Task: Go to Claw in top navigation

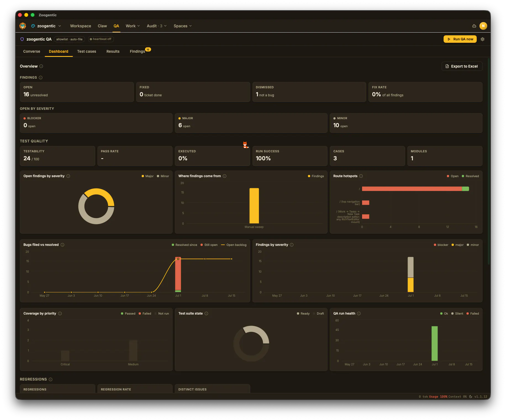Action: [102, 26]
